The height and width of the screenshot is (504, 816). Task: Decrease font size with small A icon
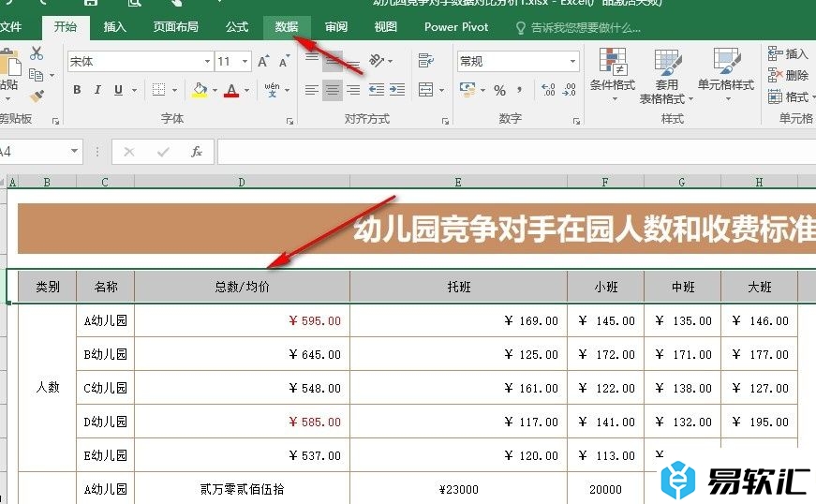(x=284, y=62)
